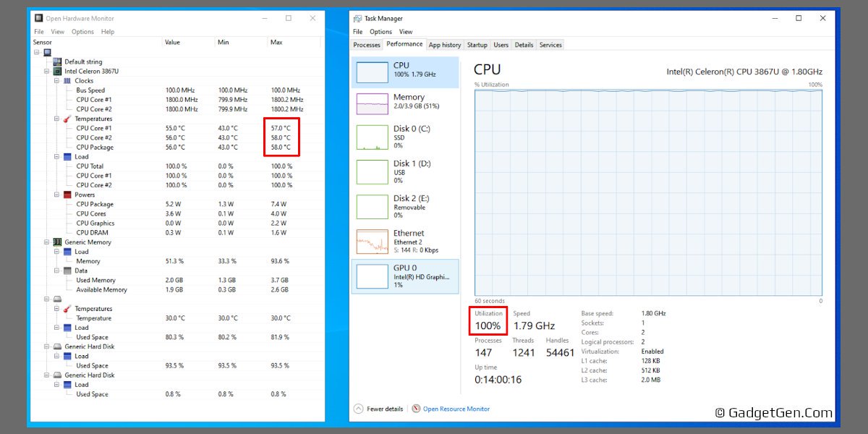Click Task Manager title bar icon

coord(357,18)
